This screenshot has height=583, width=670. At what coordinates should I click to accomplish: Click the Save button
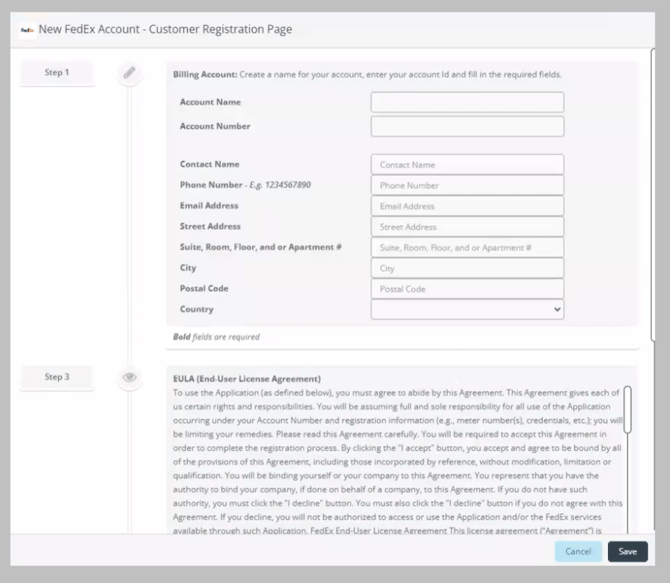tap(628, 551)
